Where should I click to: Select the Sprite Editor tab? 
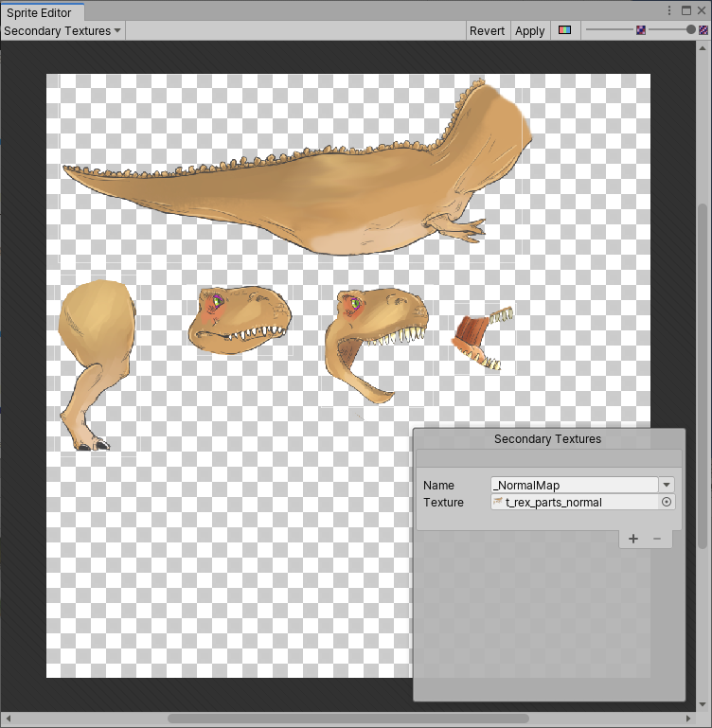pyautogui.click(x=39, y=12)
